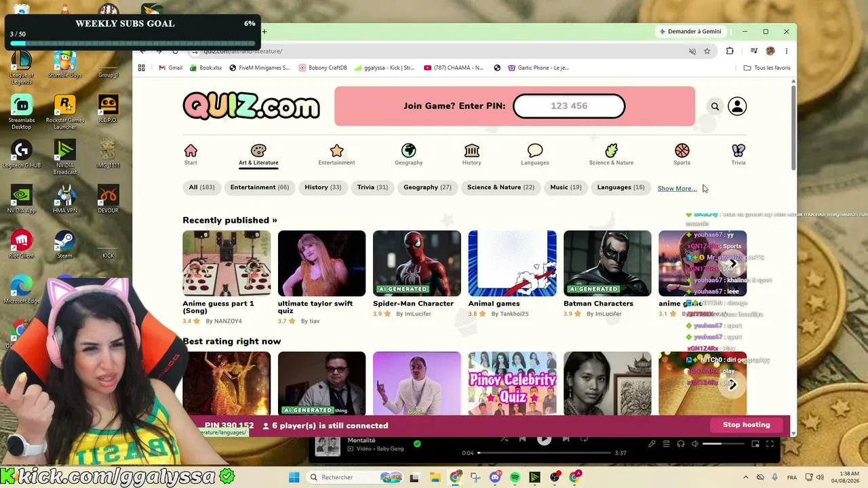This screenshot has width=868, height=488.
Task: Open the Quiz.com search icon
Action: pos(715,106)
